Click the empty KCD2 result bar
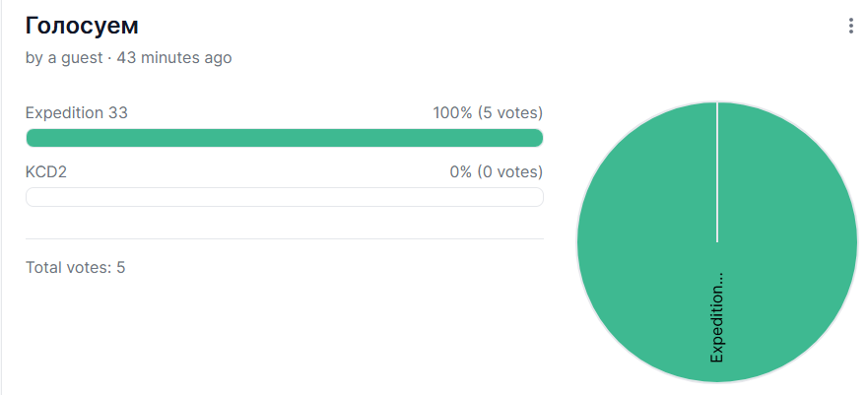Screen dimensions: 868x395 (x=285, y=197)
